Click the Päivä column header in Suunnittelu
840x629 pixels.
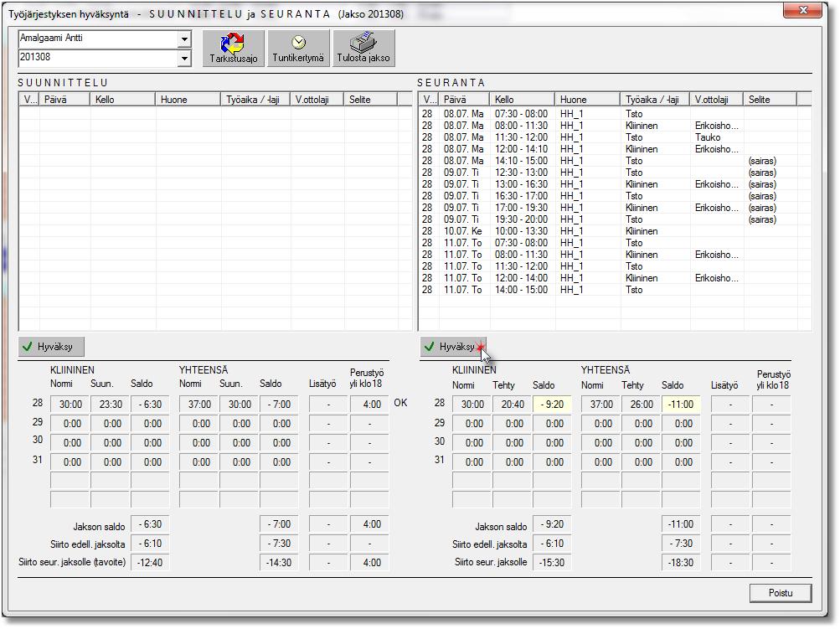pyautogui.click(x=64, y=99)
